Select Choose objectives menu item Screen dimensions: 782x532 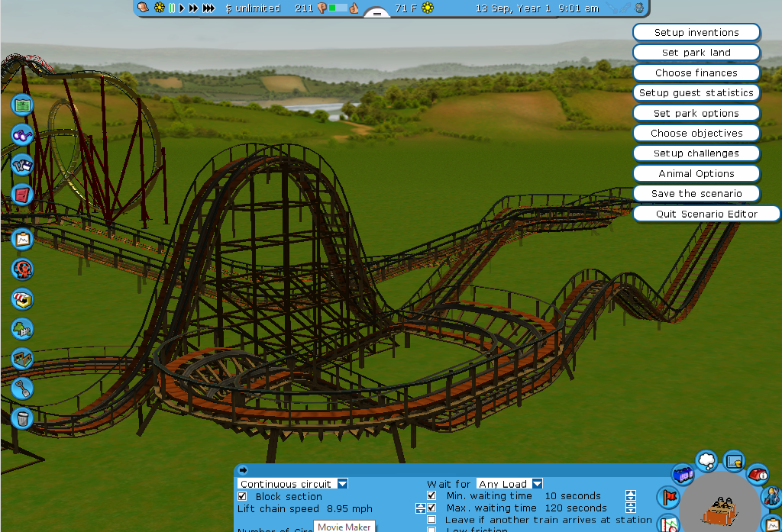pyautogui.click(x=696, y=133)
